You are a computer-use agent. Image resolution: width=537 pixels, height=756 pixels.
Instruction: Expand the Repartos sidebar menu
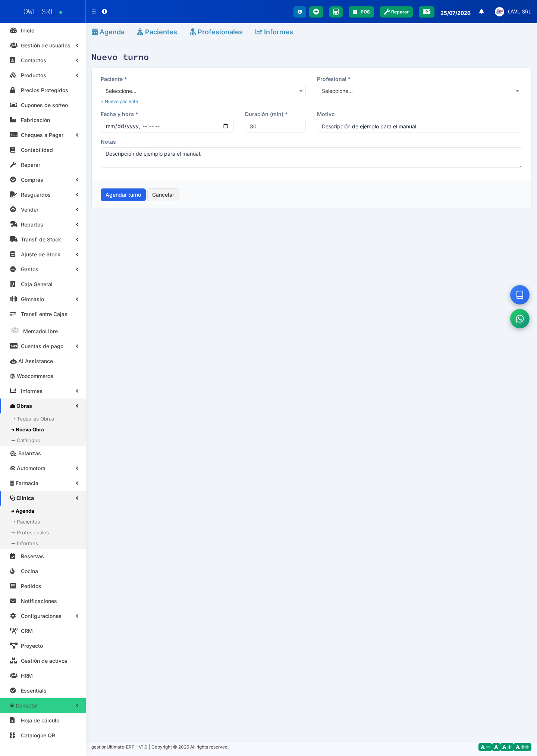click(43, 225)
